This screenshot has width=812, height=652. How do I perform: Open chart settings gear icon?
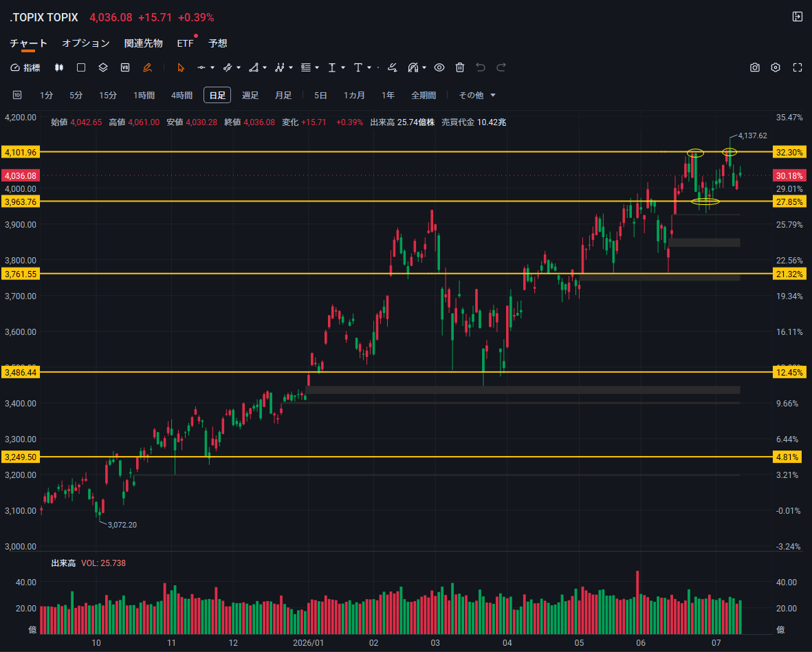(776, 68)
